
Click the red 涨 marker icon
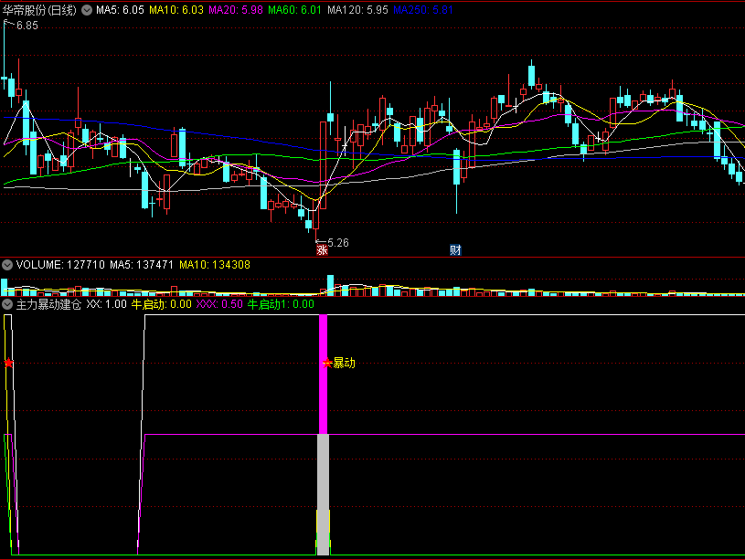322,249
